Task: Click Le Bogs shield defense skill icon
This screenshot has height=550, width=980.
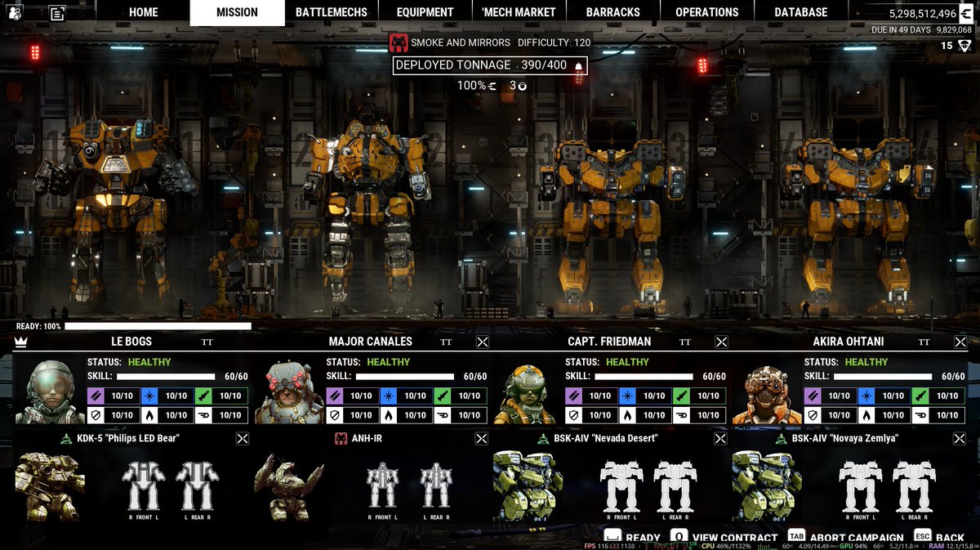Action: (96, 415)
